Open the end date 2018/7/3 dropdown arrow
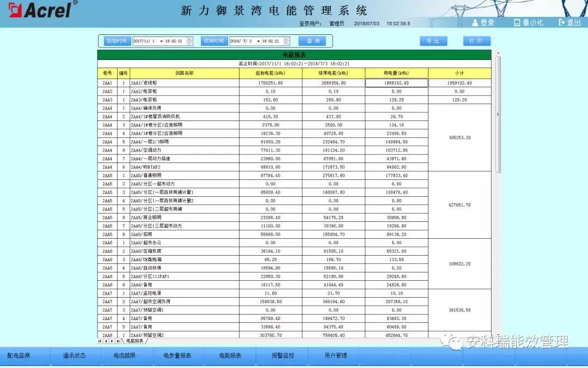Viewport: 588px width, 368px height. click(x=258, y=41)
